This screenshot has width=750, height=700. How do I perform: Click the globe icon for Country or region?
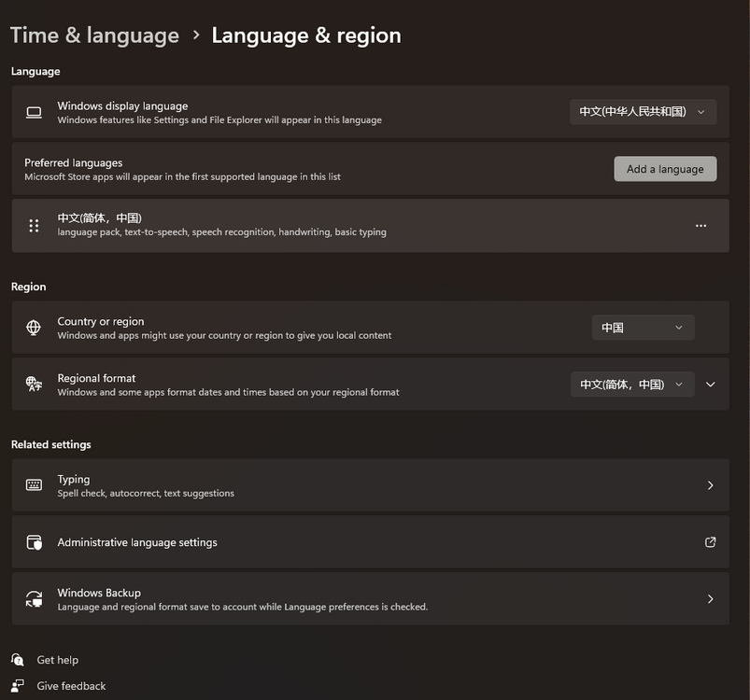tap(34, 328)
